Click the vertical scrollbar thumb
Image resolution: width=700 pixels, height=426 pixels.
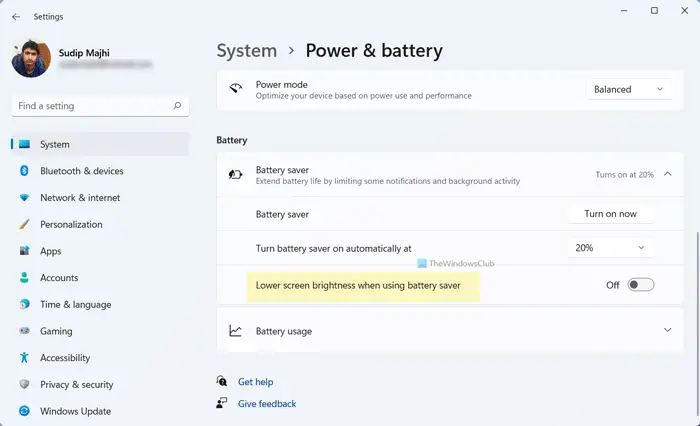click(x=697, y=322)
